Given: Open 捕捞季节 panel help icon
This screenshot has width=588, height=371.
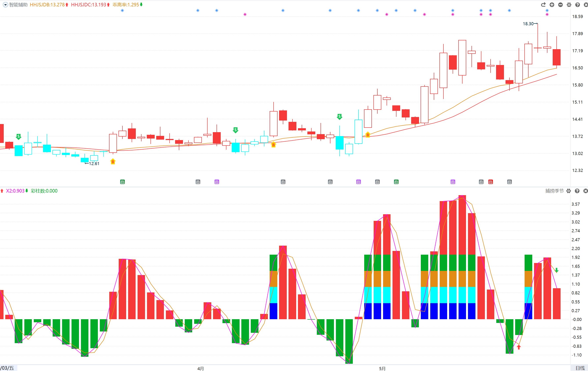Looking at the screenshot, I should click(577, 191).
